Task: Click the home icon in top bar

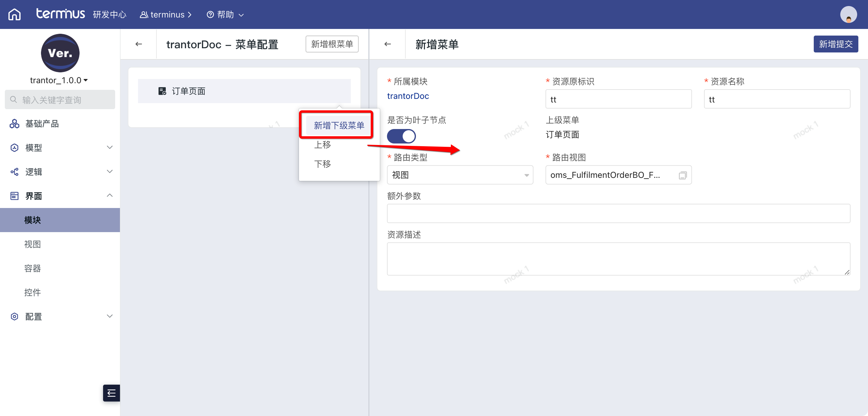Action: click(x=14, y=14)
